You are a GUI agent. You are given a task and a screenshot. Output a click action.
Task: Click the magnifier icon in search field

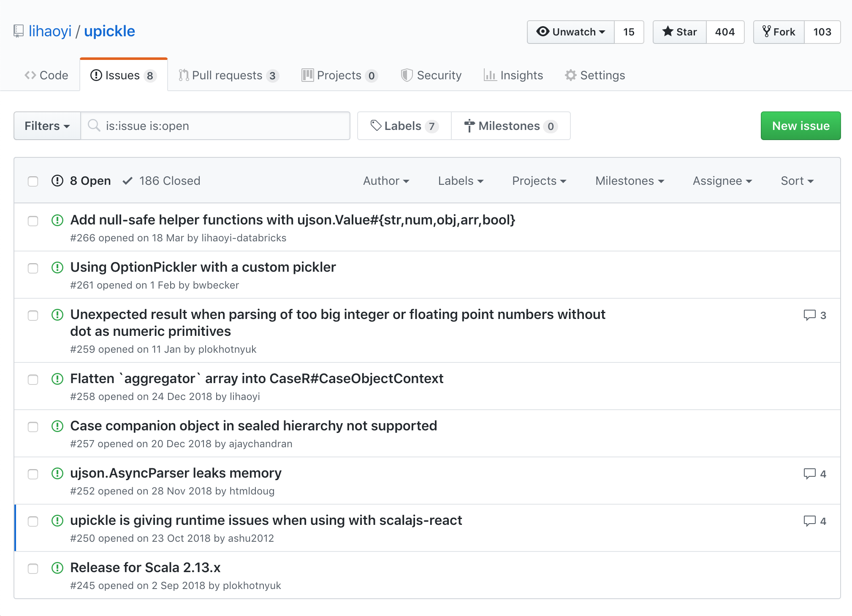click(x=94, y=125)
